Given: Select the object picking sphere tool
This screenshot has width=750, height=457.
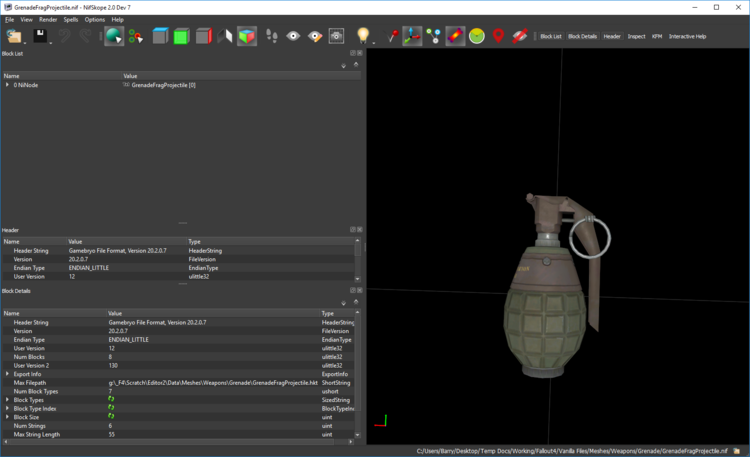Looking at the screenshot, I should coord(114,36).
